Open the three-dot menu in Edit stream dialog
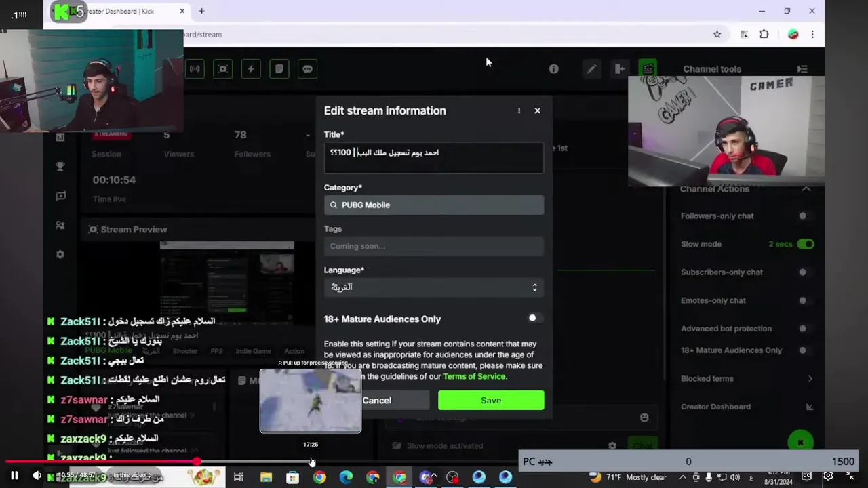The image size is (868, 488). tap(519, 110)
